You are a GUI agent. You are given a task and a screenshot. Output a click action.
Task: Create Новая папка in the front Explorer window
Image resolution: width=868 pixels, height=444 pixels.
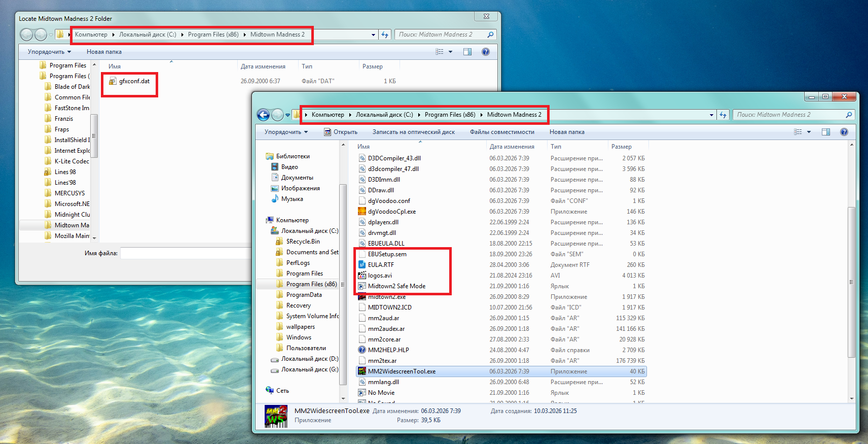tap(567, 132)
